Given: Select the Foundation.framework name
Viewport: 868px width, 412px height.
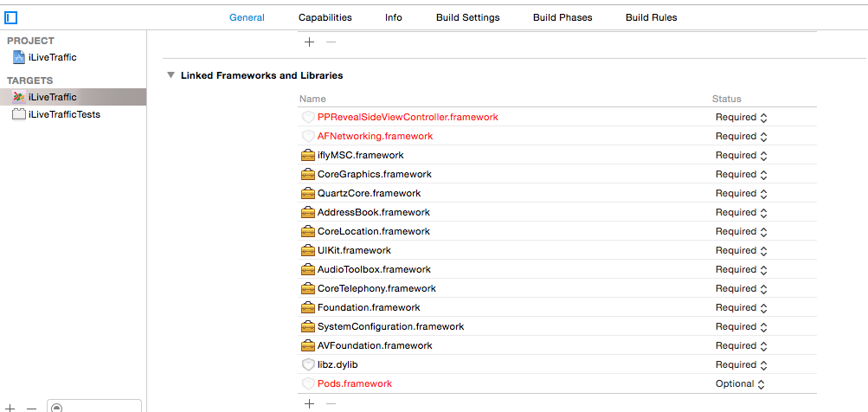Looking at the screenshot, I should coord(369,307).
